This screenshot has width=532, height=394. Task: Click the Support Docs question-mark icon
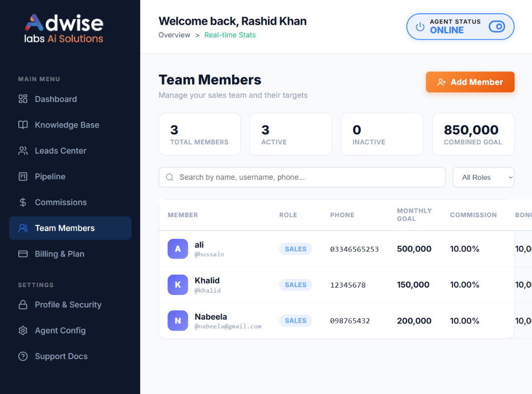click(x=23, y=356)
